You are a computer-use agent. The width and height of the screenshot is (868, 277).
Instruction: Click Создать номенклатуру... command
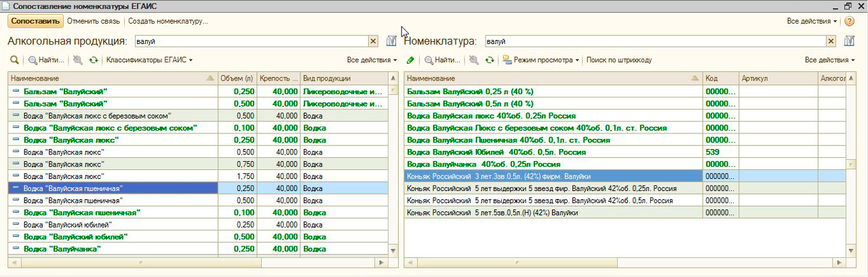pos(167,21)
